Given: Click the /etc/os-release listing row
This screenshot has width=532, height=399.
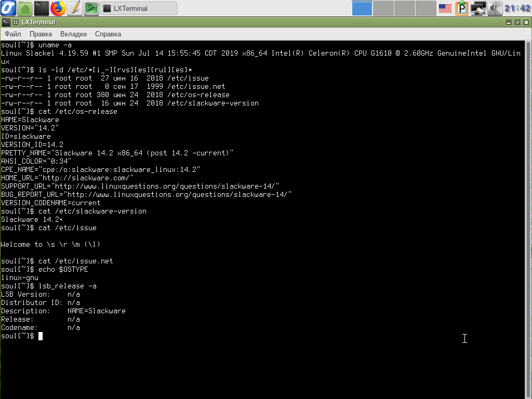Looking at the screenshot, I should pos(115,95).
